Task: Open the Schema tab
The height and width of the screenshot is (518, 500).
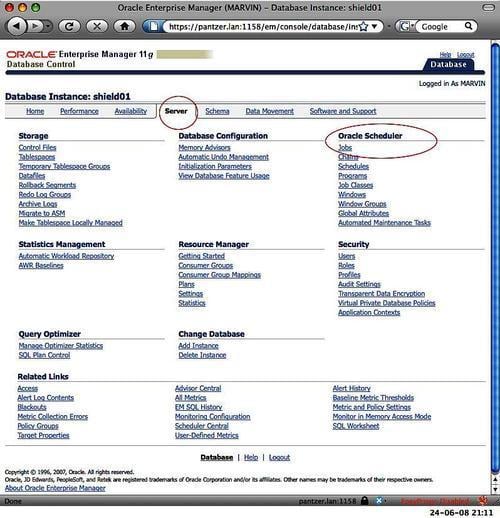Action: tap(217, 111)
